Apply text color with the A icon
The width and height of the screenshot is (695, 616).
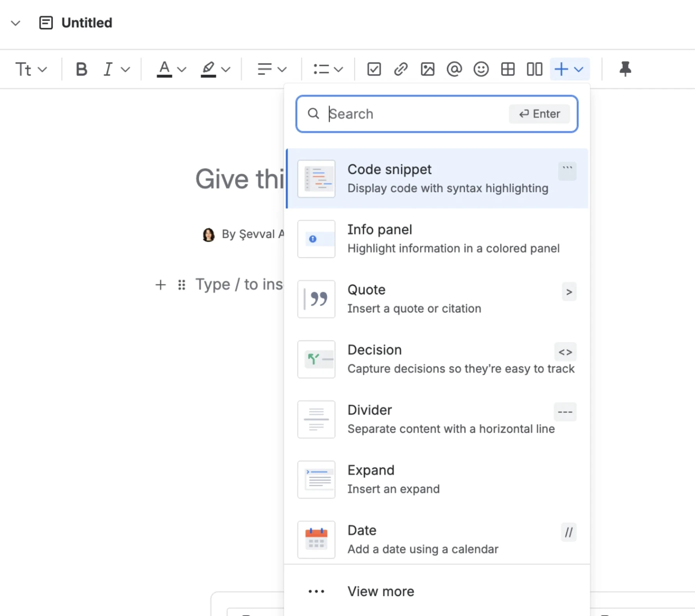164,69
